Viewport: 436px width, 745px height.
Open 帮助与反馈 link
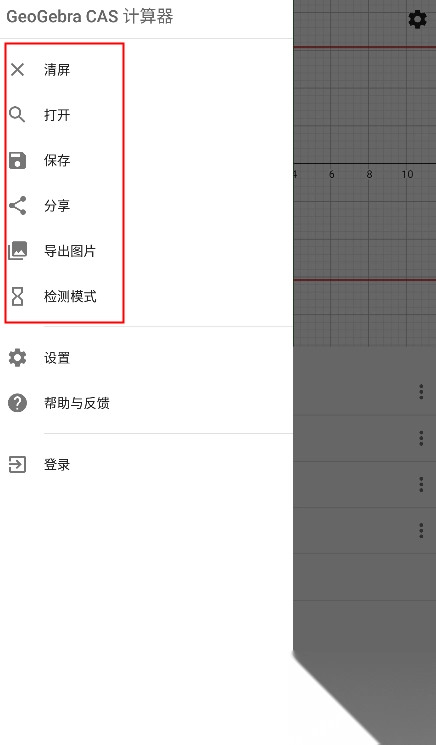[146, 403]
